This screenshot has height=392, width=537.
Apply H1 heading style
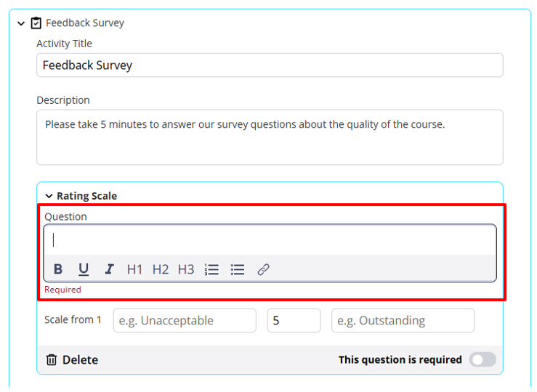coord(134,269)
